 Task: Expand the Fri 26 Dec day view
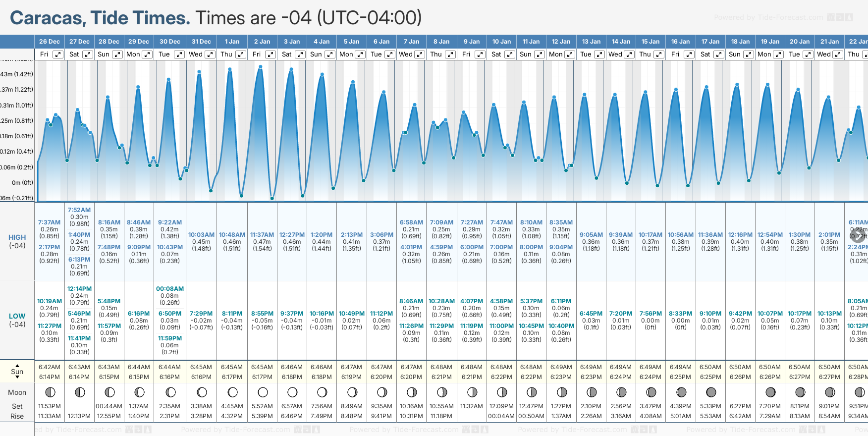click(x=58, y=54)
